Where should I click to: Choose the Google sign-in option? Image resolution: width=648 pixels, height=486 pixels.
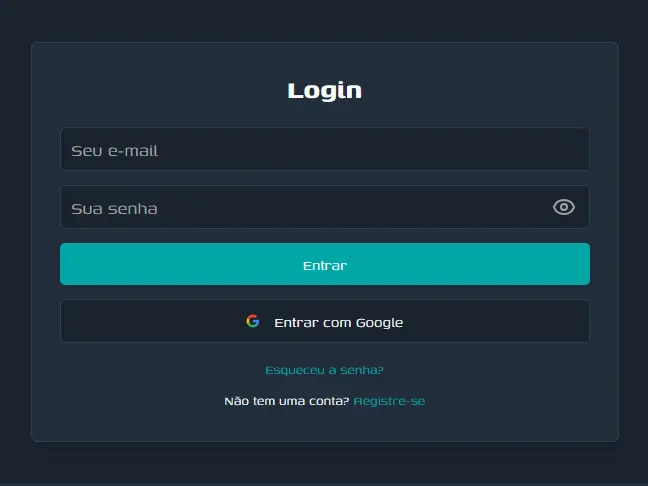[324, 321]
